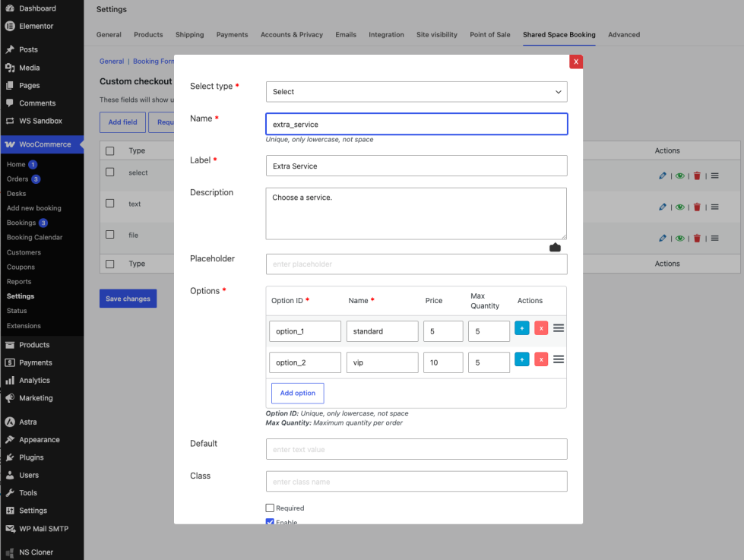744x560 pixels.
Task: Open the General sub-section link
Action: click(112, 62)
